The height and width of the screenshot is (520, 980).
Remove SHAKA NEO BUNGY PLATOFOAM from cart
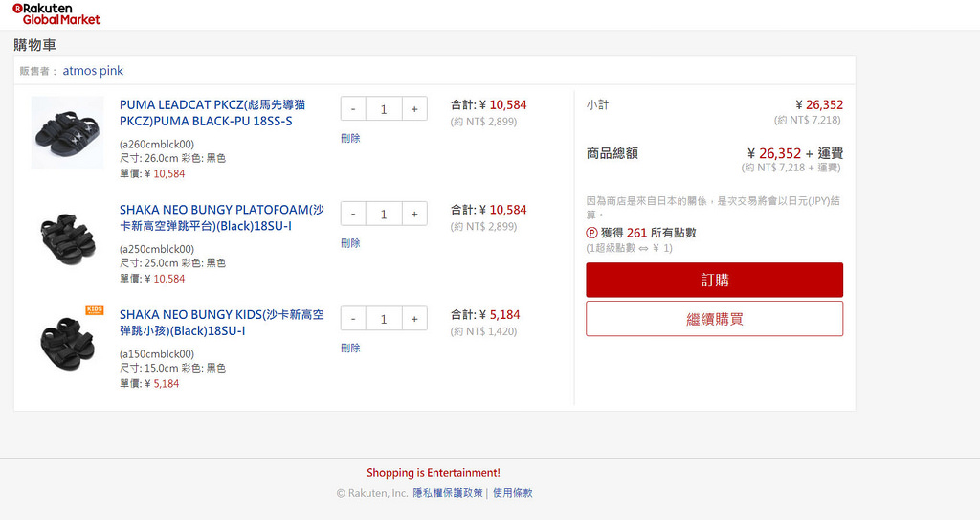click(350, 243)
